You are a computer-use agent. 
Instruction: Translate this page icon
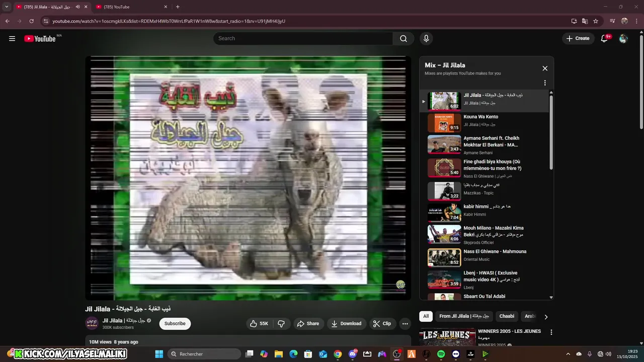tap(585, 21)
